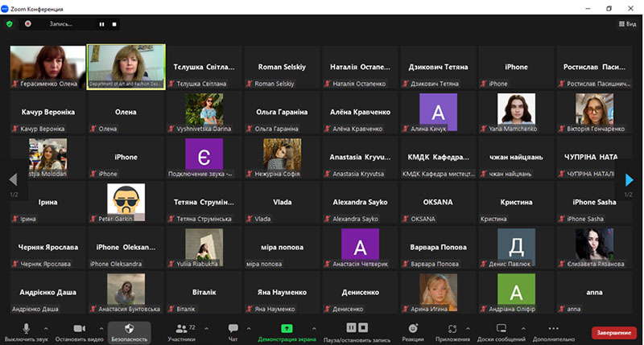
Task: Select Герасименко Олена video tile
Action: tap(47, 67)
